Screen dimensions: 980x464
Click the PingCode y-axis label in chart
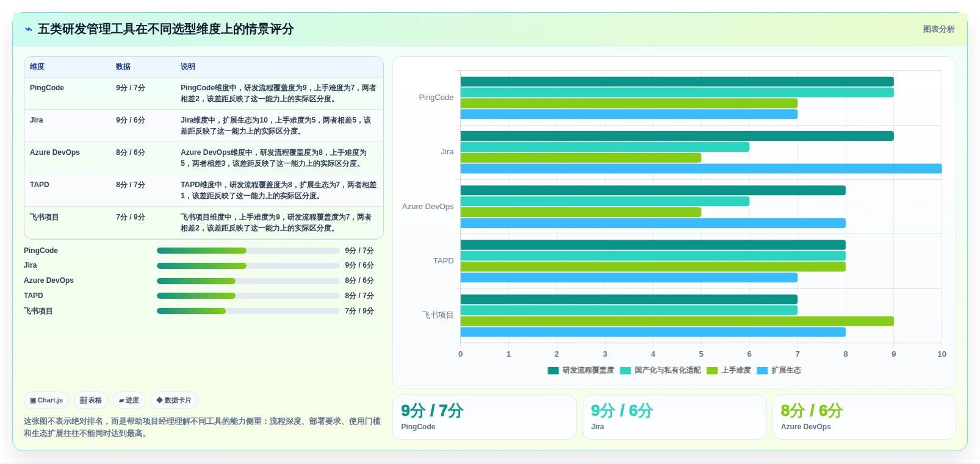click(x=436, y=98)
